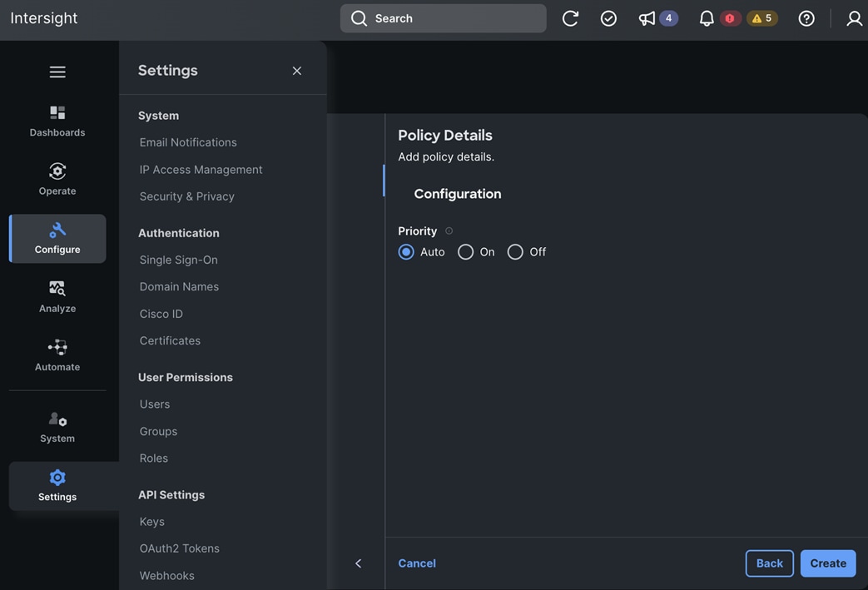868x590 pixels.
Task: Open Email Notifications settings
Action: point(188,142)
